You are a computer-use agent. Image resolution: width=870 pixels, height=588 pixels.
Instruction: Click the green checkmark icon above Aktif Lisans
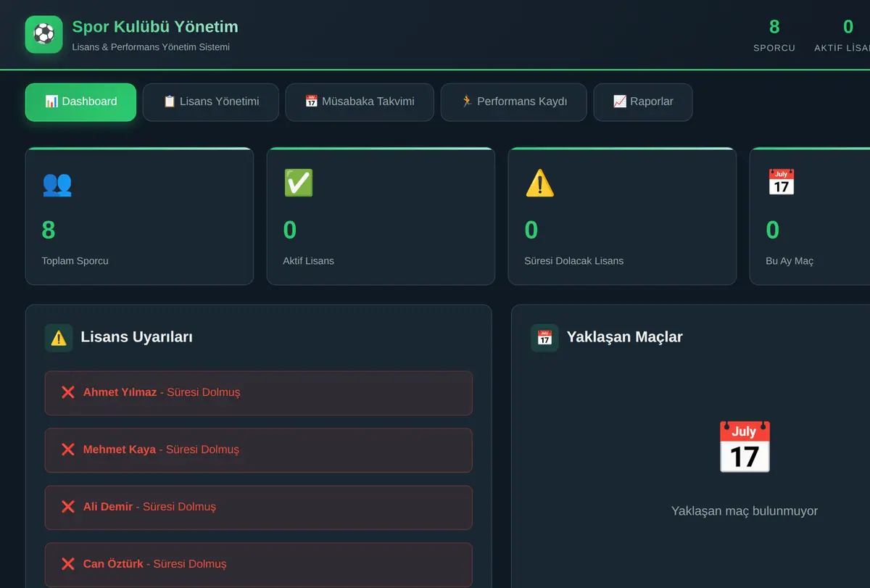click(x=299, y=183)
